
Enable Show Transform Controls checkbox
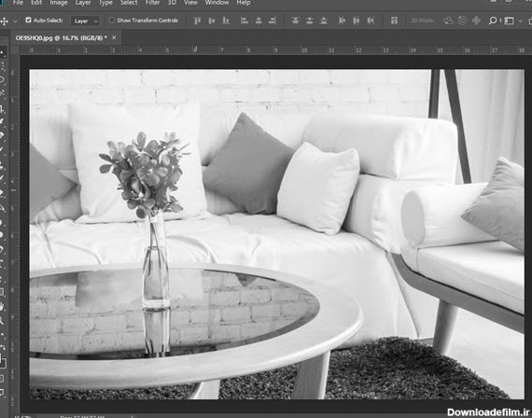pyautogui.click(x=112, y=21)
